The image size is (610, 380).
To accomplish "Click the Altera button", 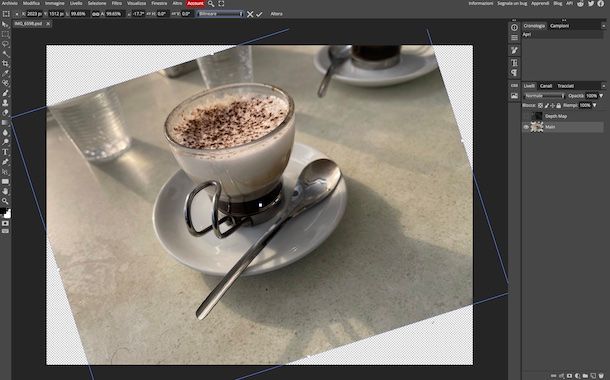I will click(277, 14).
